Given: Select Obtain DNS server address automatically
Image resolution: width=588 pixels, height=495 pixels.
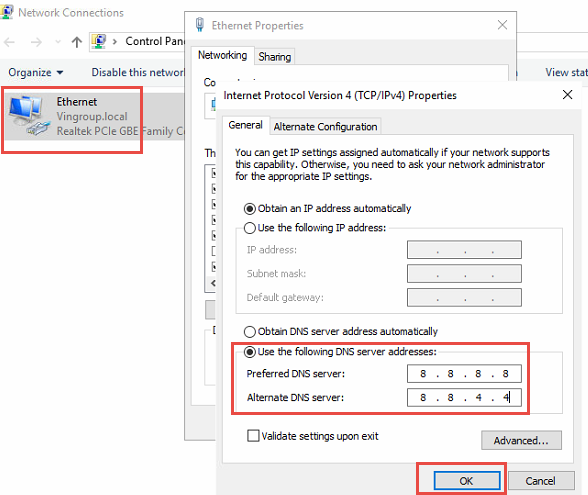Looking at the screenshot, I should coord(340,332).
